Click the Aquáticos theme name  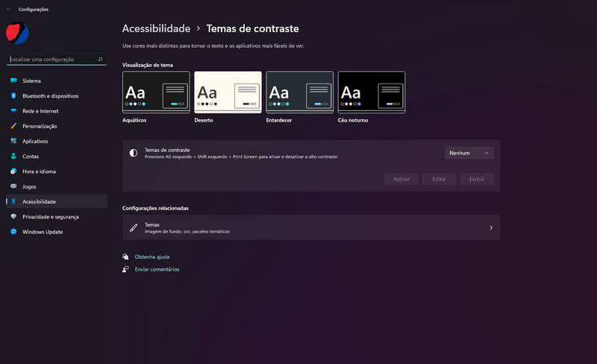coord(134,120)
